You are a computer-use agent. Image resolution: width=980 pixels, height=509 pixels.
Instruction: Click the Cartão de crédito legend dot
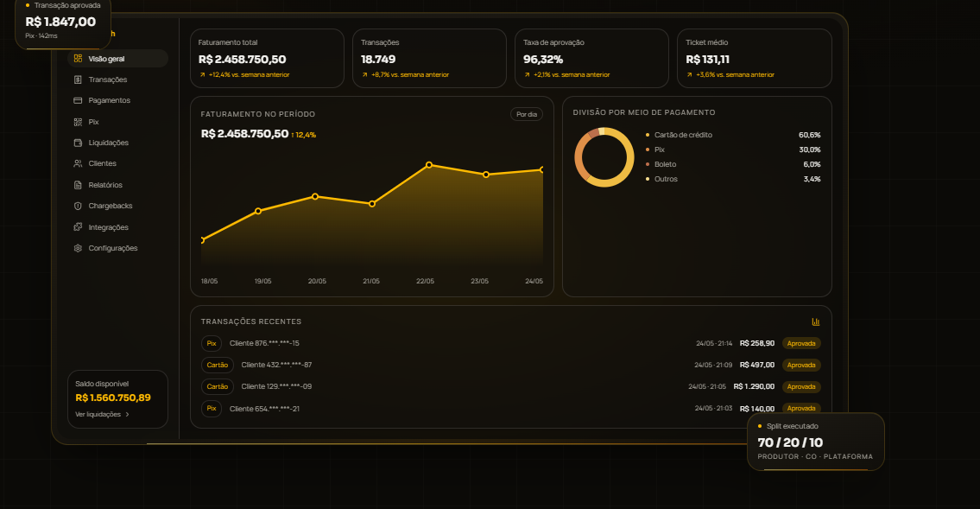click(648, 135)
